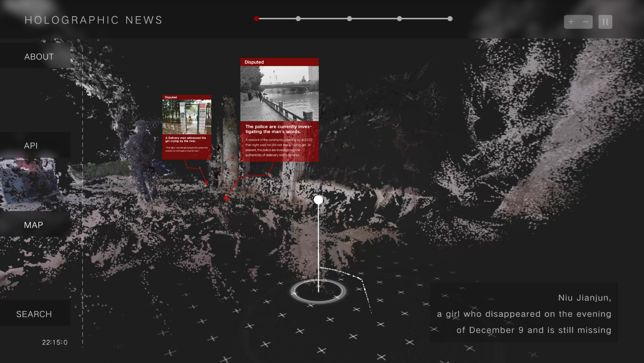Click the 'police are currently investigating' headline
644x363 pixels.
[x=278, y=129]
